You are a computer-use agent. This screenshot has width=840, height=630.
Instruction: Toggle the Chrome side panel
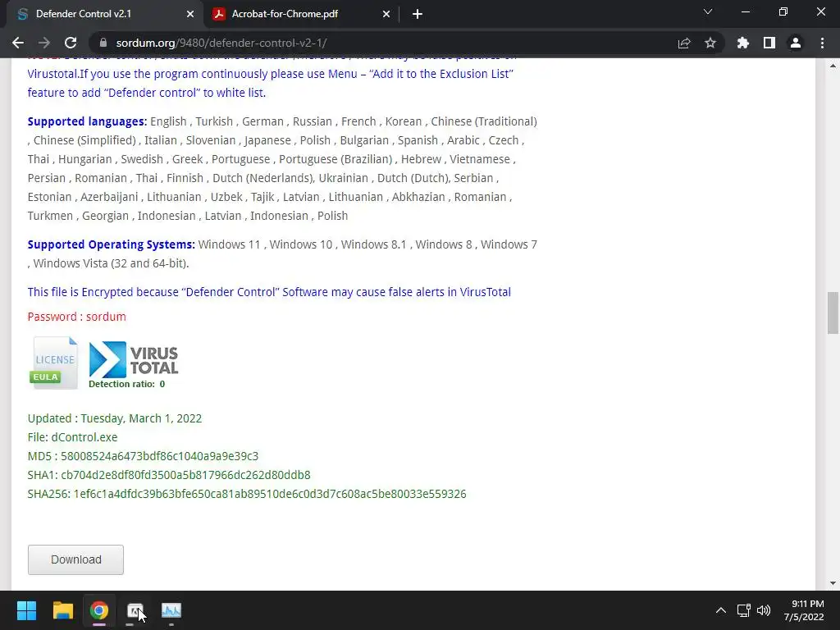click(769, 43)
